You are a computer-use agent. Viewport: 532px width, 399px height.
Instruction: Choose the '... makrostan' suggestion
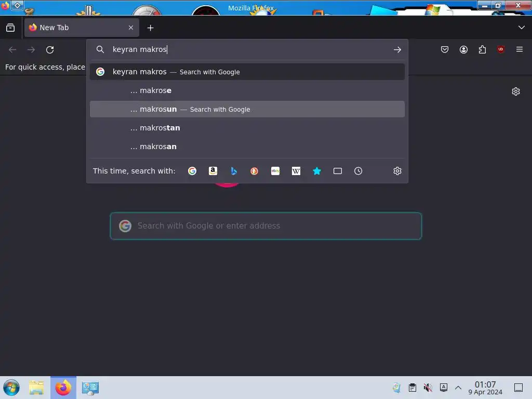click(247, 128)
